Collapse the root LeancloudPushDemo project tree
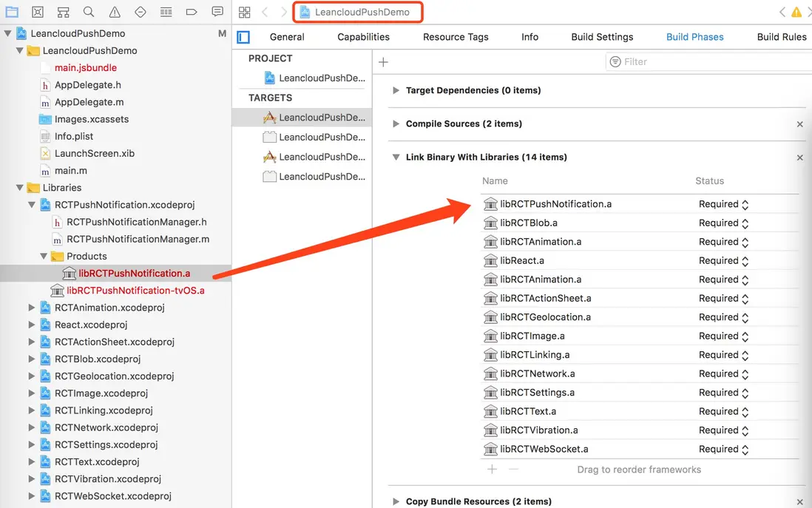The height and width of the screenshot is (508, 812). coord(8,33)
